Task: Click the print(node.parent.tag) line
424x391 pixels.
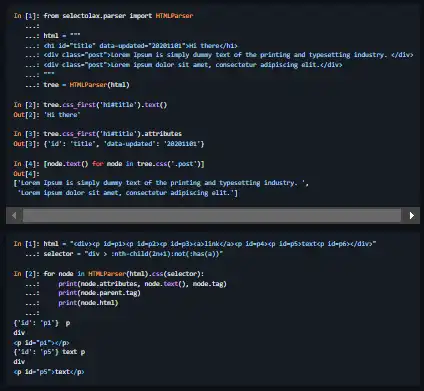Action: [99, 293]
